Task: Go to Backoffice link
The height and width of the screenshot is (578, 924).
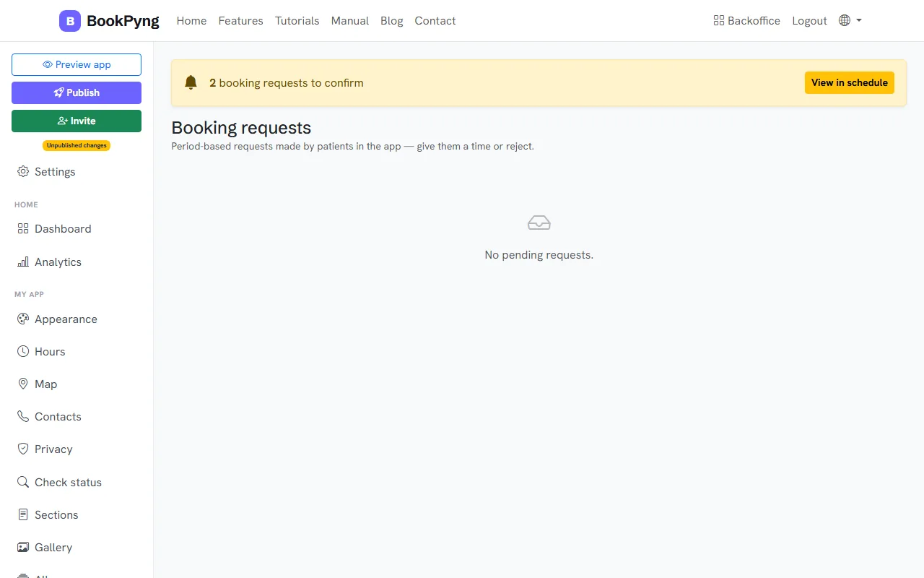Action: tap(746, 21)
